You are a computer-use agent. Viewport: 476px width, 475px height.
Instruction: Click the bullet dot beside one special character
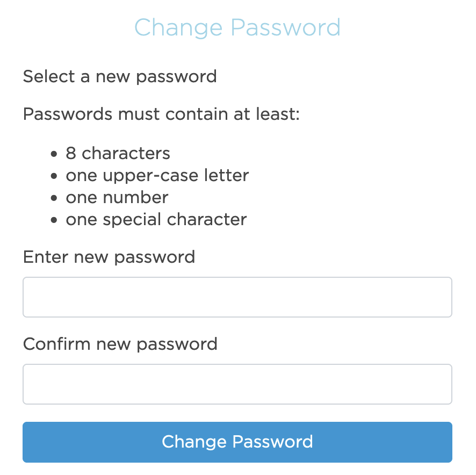(54, 220)
